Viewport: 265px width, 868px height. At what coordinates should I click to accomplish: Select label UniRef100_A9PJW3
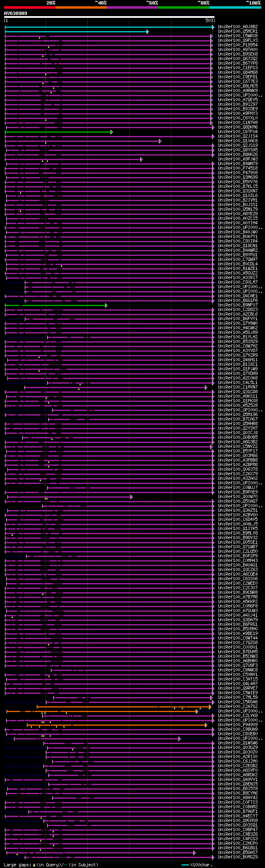(238, 159)
